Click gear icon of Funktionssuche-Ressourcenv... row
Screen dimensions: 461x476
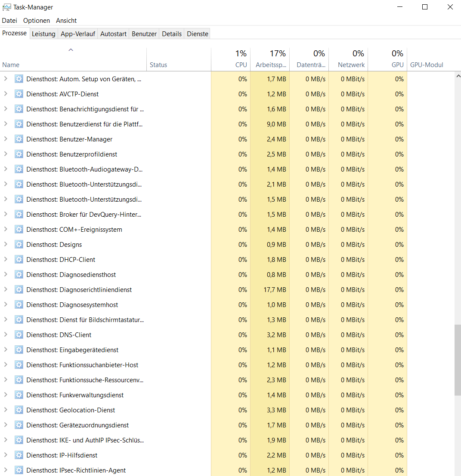(x=19, y=380)
